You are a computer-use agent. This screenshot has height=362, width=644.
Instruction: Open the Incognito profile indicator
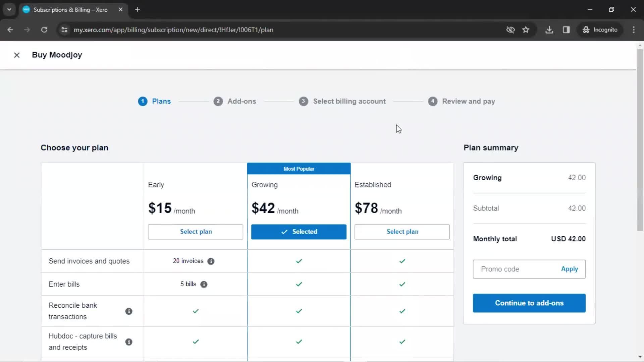(600, 29)
